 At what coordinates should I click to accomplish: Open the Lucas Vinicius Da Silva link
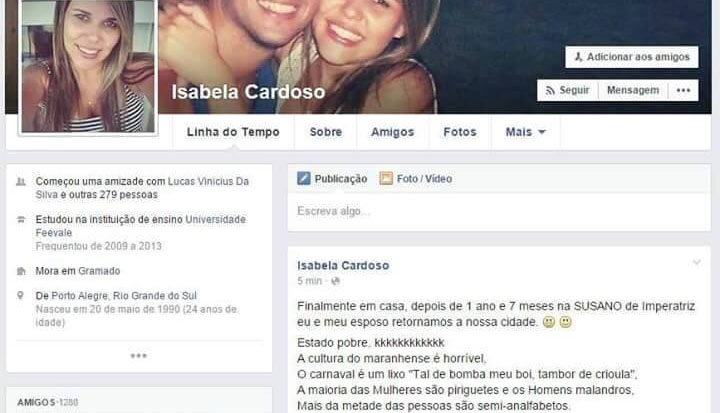click(x=142, y=188)
